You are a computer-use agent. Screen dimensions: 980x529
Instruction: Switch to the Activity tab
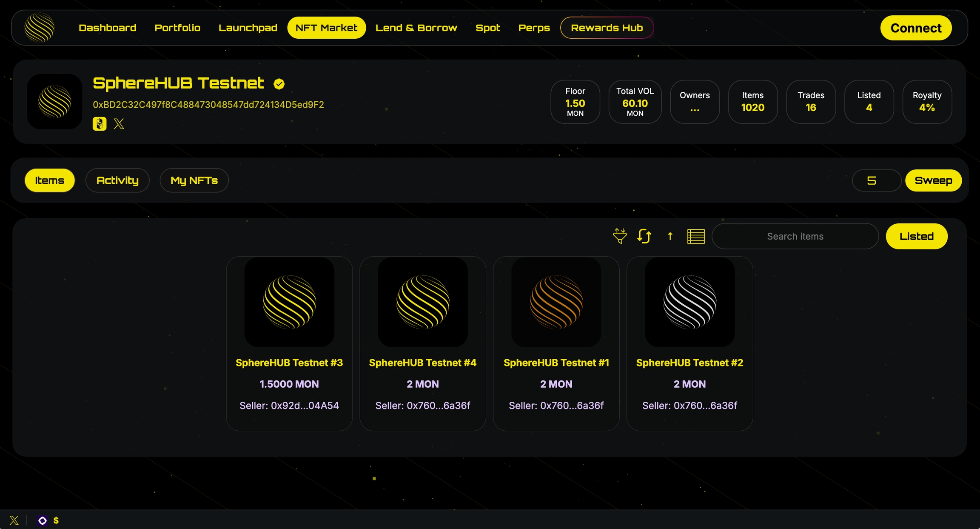117,180
